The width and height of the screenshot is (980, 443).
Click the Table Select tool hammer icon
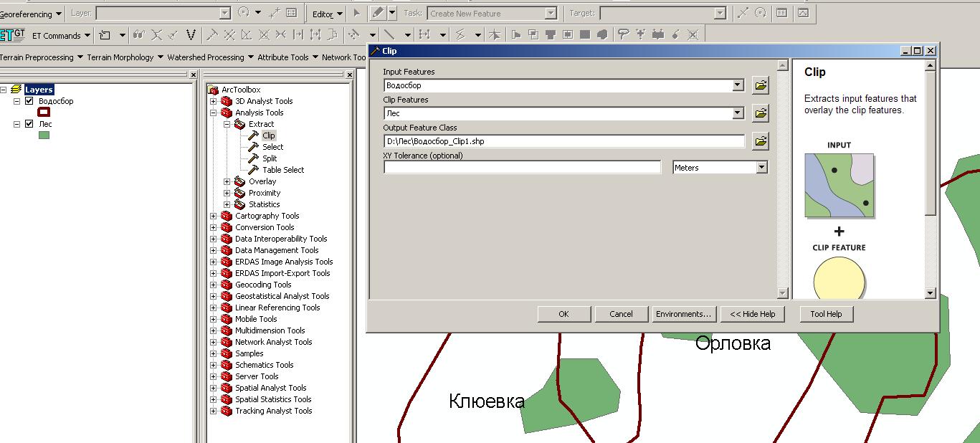(253, 170)
